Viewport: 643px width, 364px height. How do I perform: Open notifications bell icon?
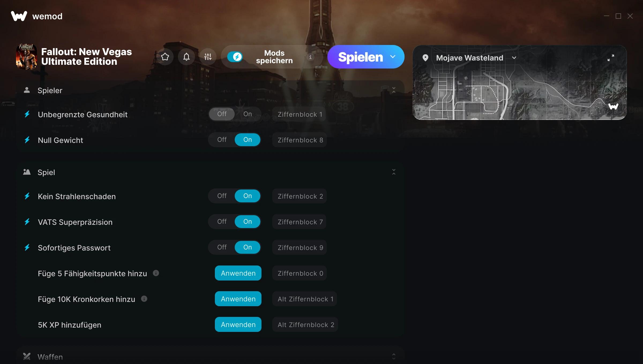186,57
